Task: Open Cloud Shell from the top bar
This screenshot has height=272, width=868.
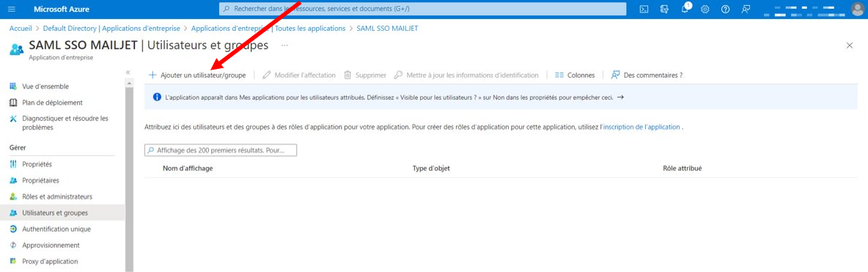Action: 644,10
